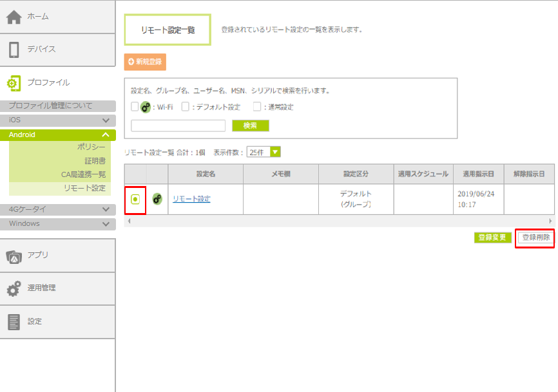Click the デバイス phone icon
The image size is (558, 392).
point(14,50)
